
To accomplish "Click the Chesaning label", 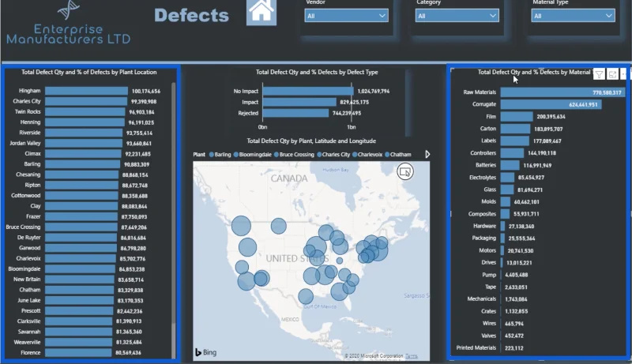I will coord(28,174).
